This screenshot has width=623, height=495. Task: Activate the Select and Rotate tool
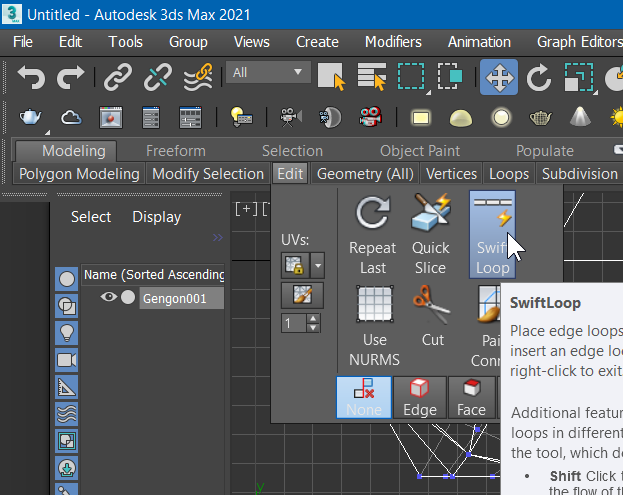pyautogui.click(x=539, y=77)
